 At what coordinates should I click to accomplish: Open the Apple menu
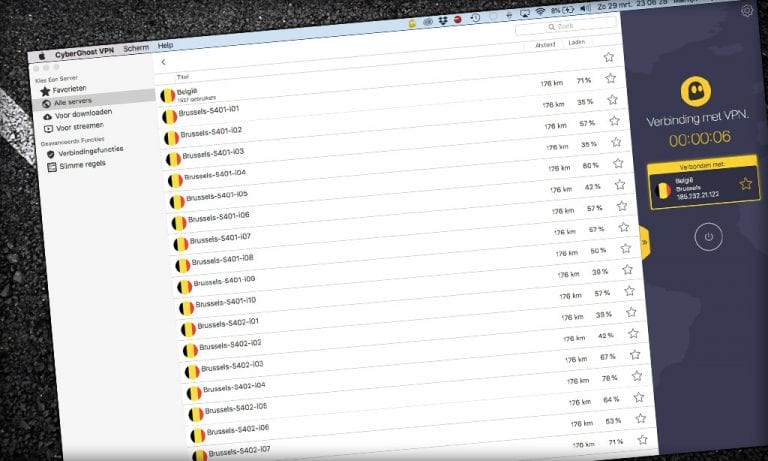[42, 57]
